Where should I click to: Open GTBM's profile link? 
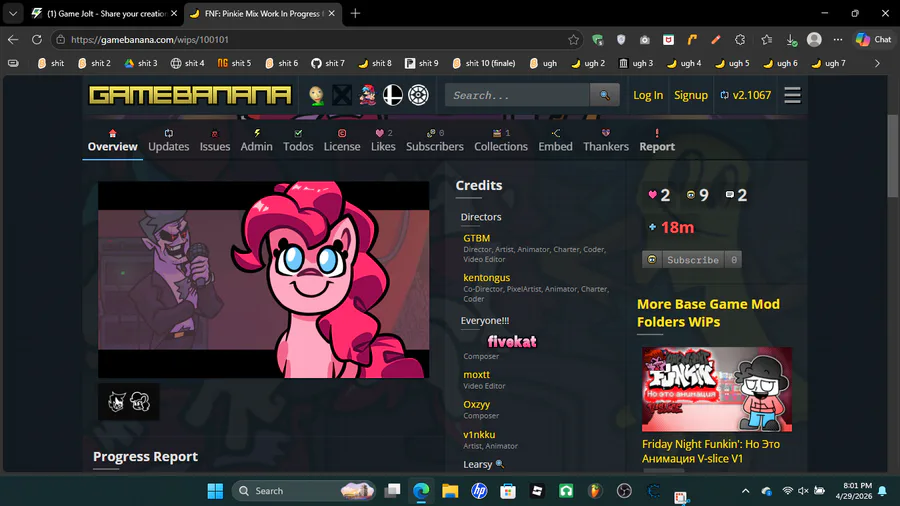tap(476, 238)
